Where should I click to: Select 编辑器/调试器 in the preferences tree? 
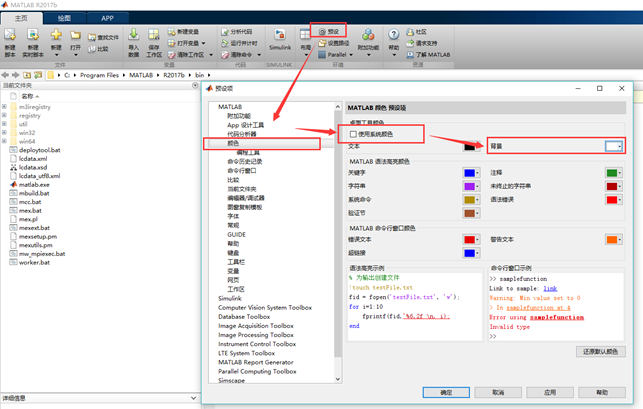click(x=246, y=198)
